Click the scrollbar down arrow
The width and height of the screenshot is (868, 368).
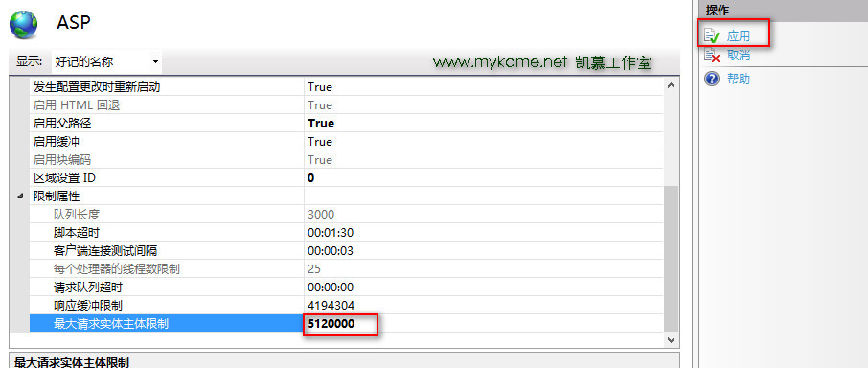pyautogui.click(x=671, y=339)
